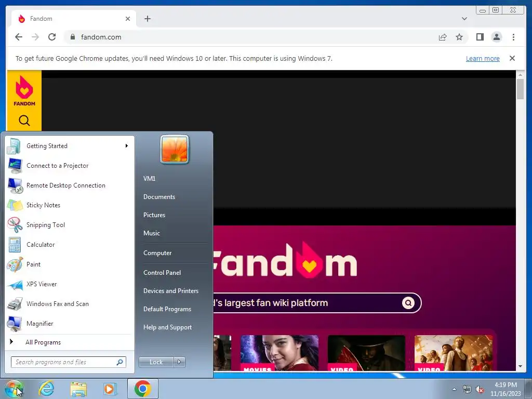Open the VIDEO thumbnail showing a group
Viewport: 532px width, 399px height.
[454, 353]
